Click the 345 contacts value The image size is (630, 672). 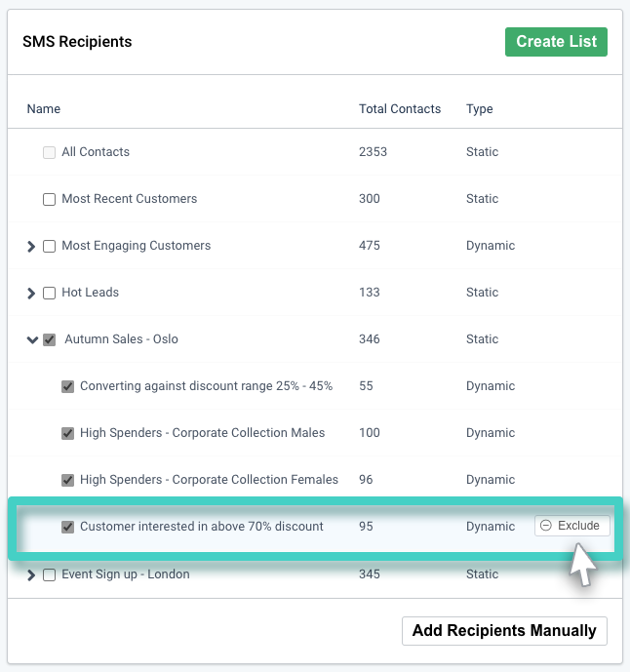[370, 573]
